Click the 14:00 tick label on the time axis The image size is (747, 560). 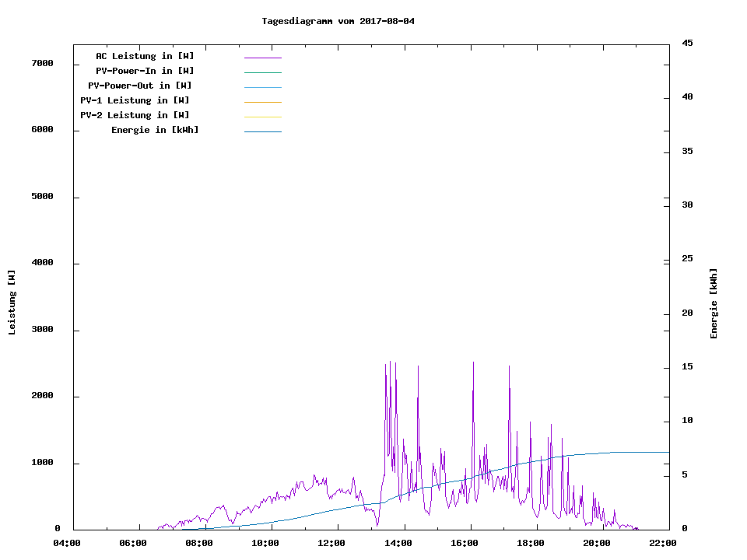[x=398, y=543]
